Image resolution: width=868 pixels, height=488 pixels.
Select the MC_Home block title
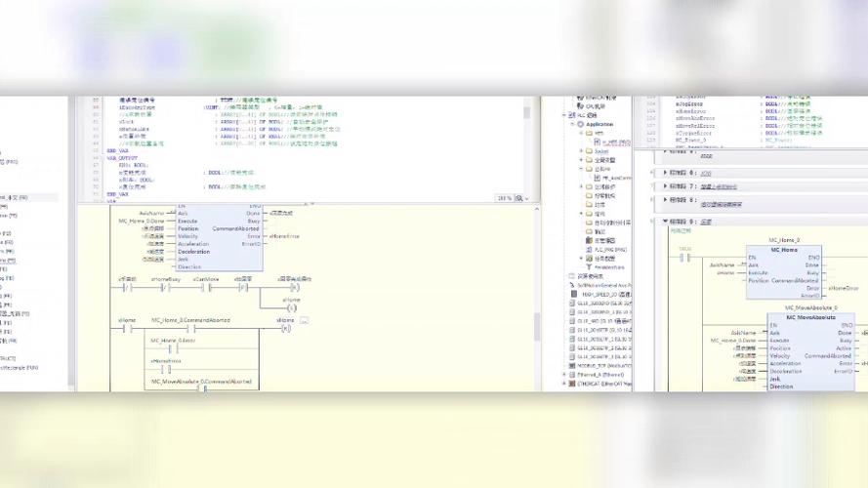784,250
